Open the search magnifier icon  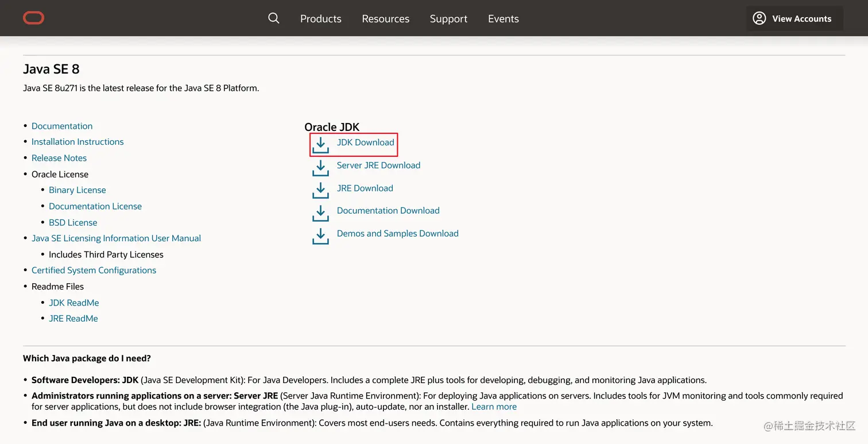(x=274, y=18)
